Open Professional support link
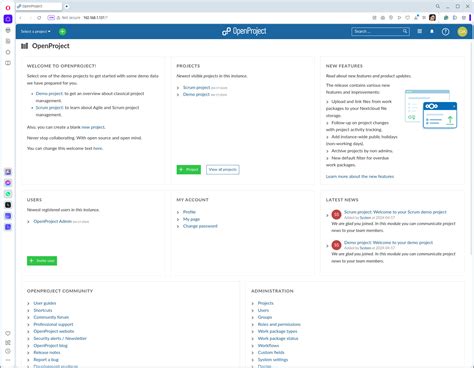The image size is (474, 368). pos(53,324)
